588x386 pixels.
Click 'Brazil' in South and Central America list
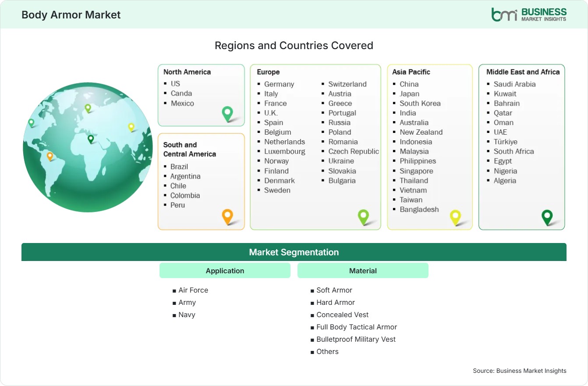click(179, 166)
